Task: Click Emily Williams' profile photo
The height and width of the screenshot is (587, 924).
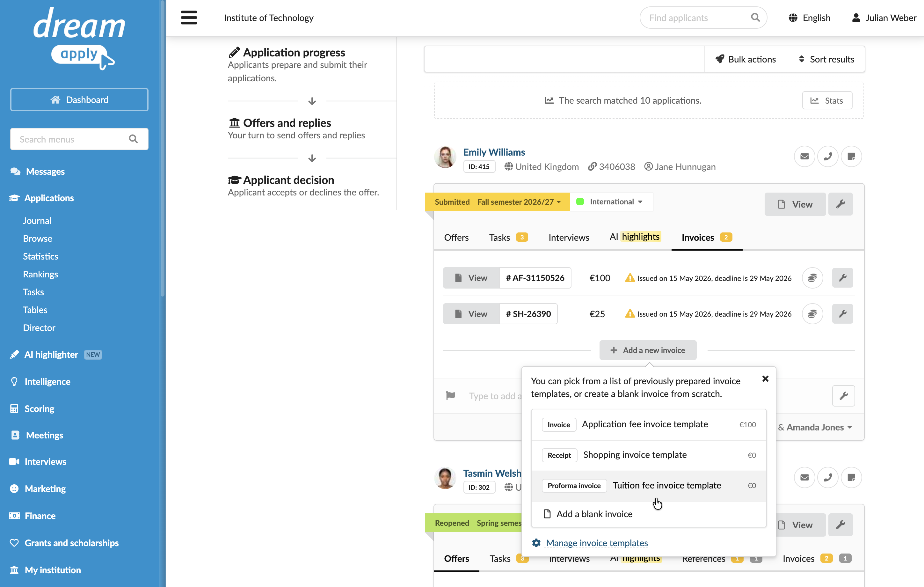Action: tap(445, 157)
